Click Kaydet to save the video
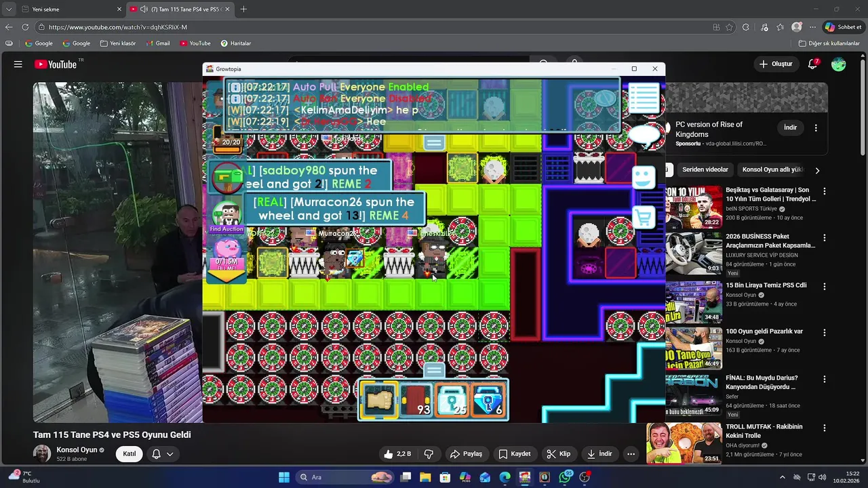Screen dimensions: 868x488 point(515,453)
